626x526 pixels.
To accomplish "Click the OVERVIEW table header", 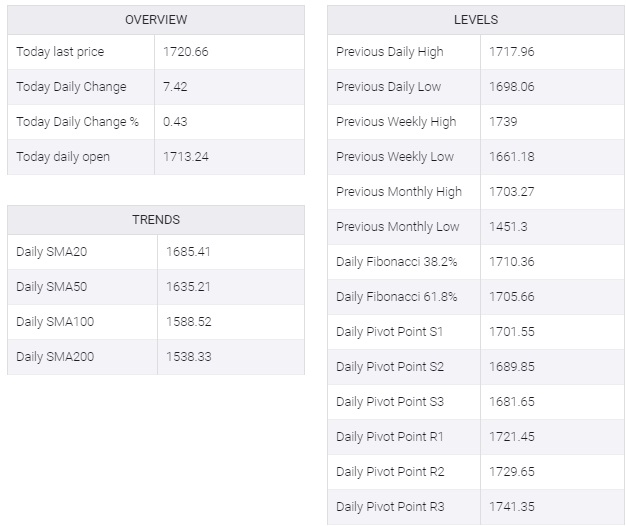I will click(155, 20).
